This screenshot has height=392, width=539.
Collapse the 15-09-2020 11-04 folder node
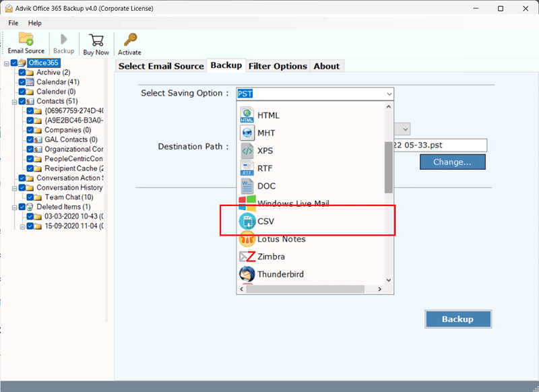pos(22,227)
